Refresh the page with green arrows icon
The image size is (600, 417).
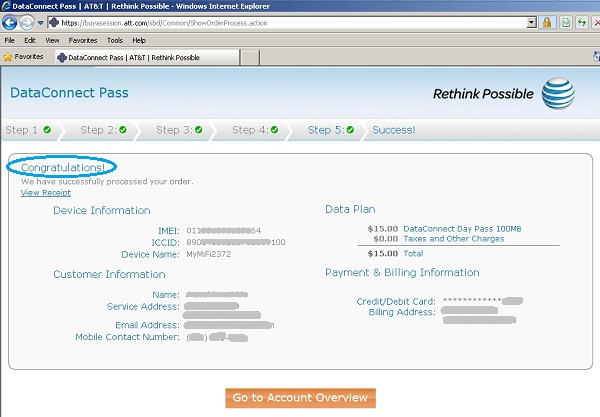582,23
